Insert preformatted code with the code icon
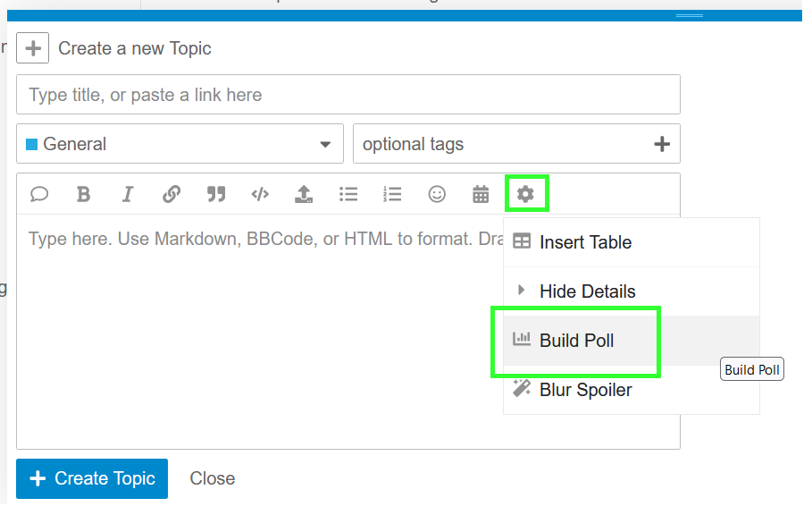812x515 pixels. [260, 194]
